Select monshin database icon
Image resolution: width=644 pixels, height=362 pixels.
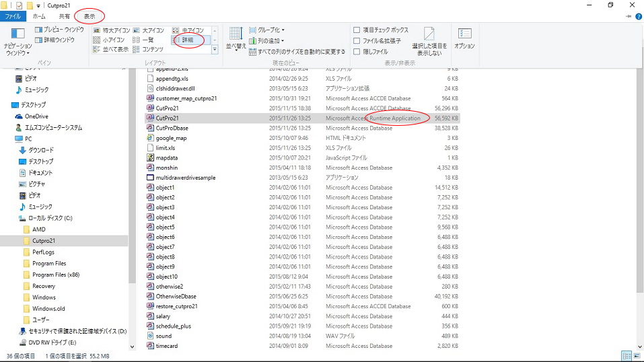[x=150, y=168]
